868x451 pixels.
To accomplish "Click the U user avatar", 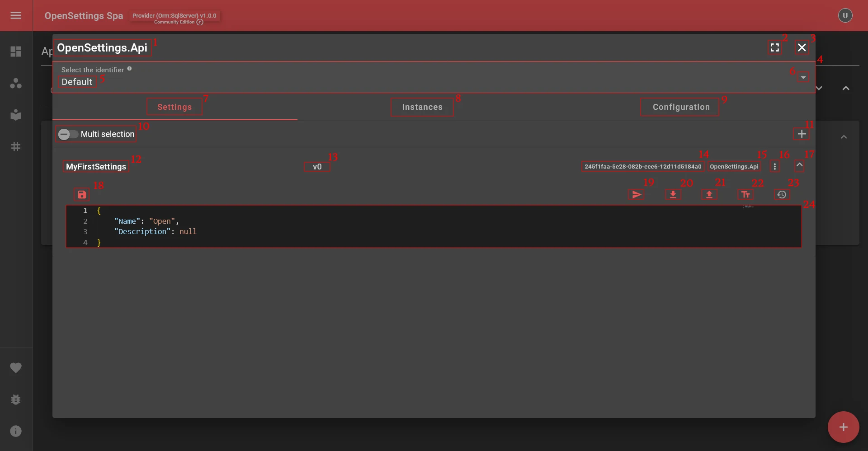I will (x=844, y=15).
